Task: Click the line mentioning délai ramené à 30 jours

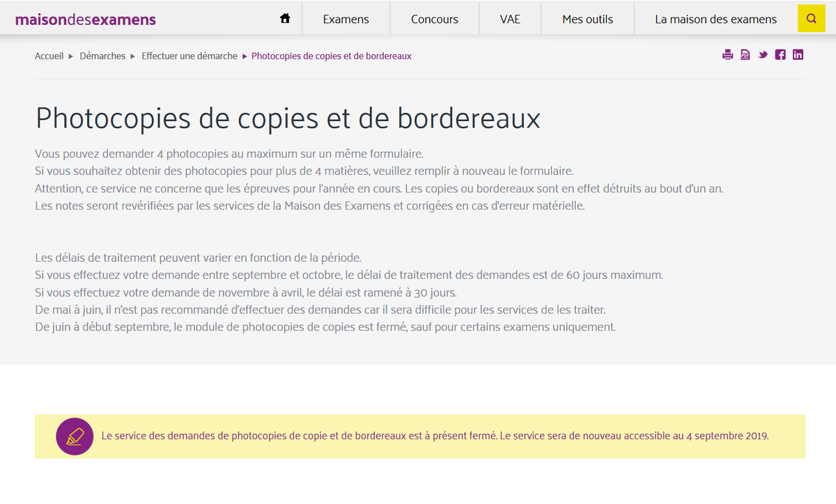Action: tap(246, 292)
